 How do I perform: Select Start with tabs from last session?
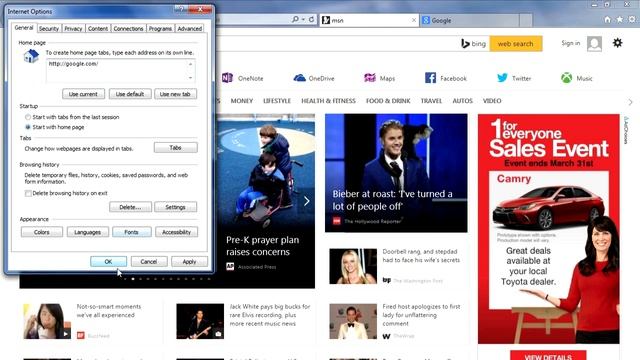28,117
